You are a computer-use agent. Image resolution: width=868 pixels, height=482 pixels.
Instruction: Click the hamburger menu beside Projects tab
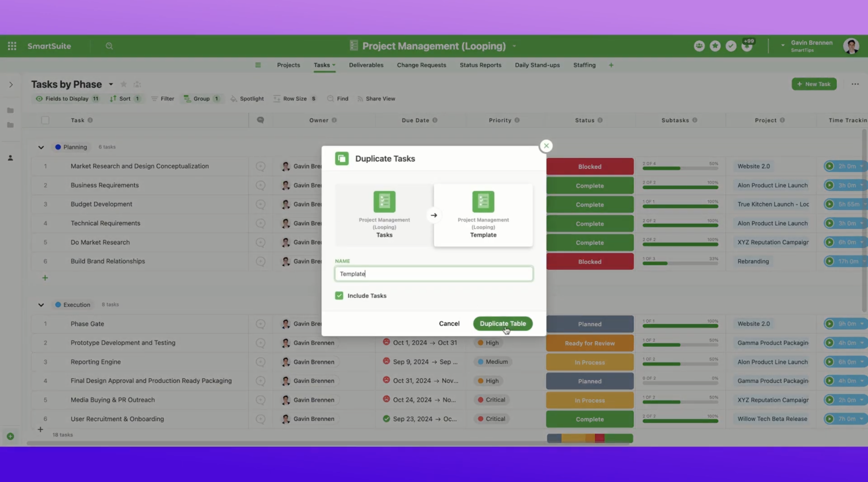258,65
